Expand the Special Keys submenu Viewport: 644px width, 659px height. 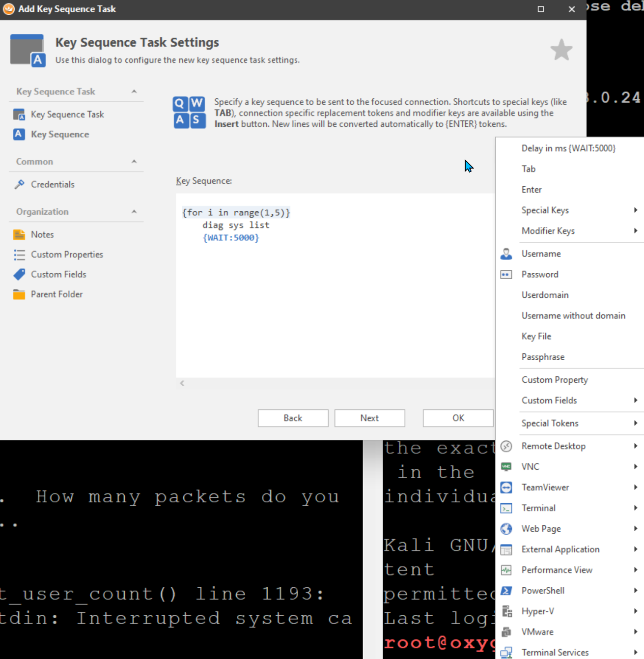[x=545, y=210]
